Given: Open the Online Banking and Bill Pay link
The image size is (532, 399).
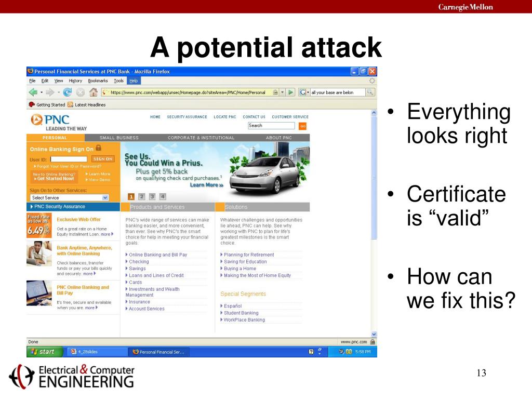Looking at the screenshot, I should [158, 255].
